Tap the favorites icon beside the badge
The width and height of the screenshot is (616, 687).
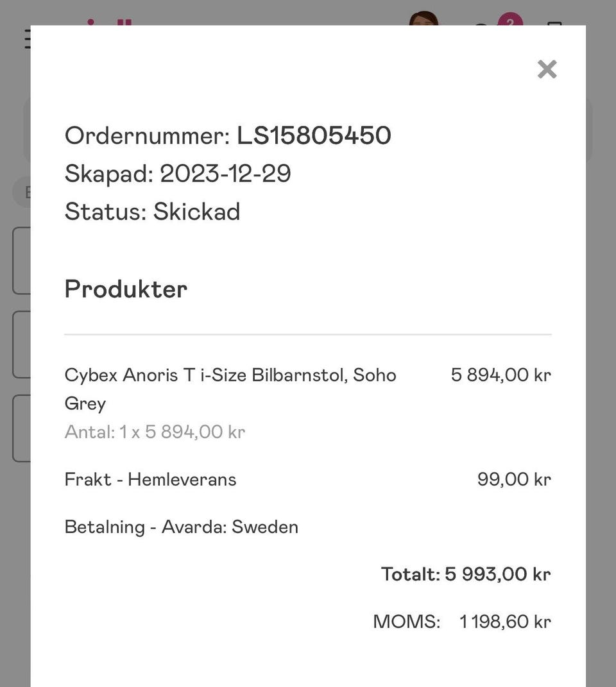pyautogui.click(x=481, y=24)
